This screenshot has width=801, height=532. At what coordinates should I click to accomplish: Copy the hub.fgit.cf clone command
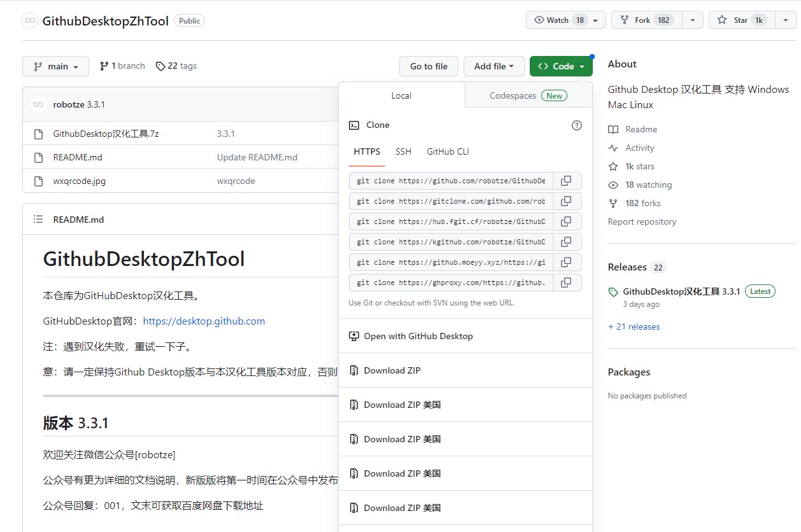click(x=566, y=221)
